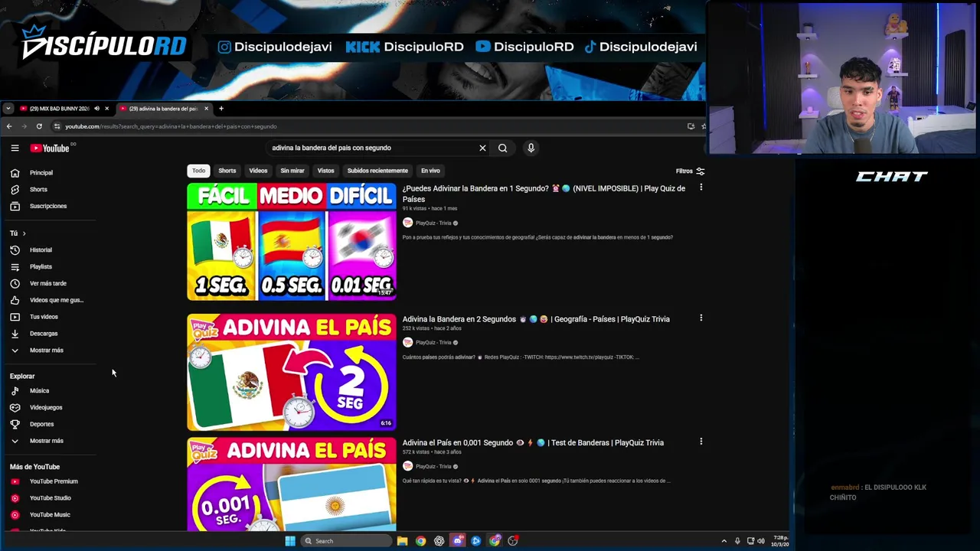Viewport: 980px width, 551px height.
Task: Clear the YouTube search box text
Action: 482,148
